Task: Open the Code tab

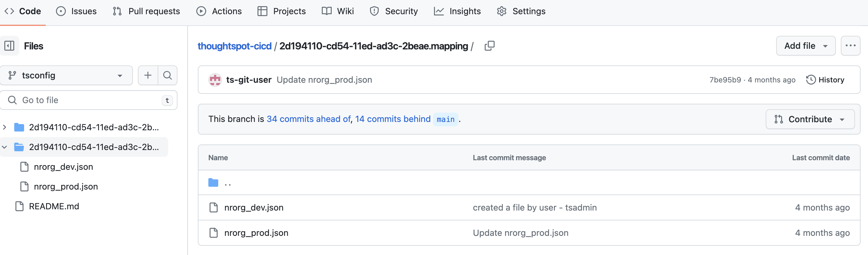Action: pyautogui.click(x=23, y=11)
